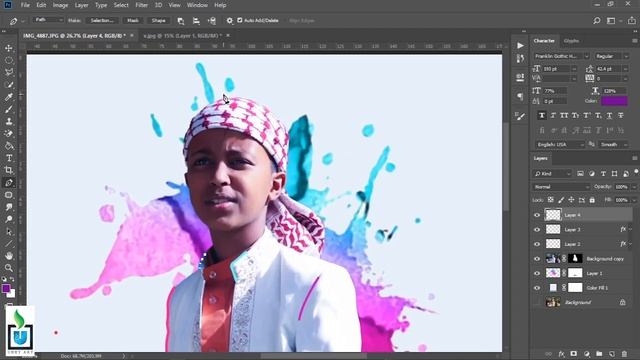The height and width of the screenshot is (360, 640).
Task: Click the add layer mask icon
Action: 573,354
